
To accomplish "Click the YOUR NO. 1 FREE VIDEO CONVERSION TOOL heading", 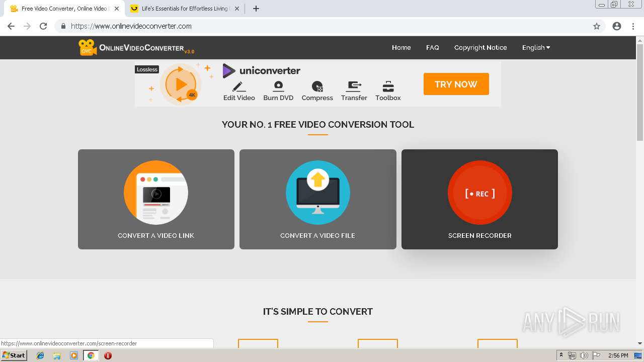I will [x=318, y=125].
